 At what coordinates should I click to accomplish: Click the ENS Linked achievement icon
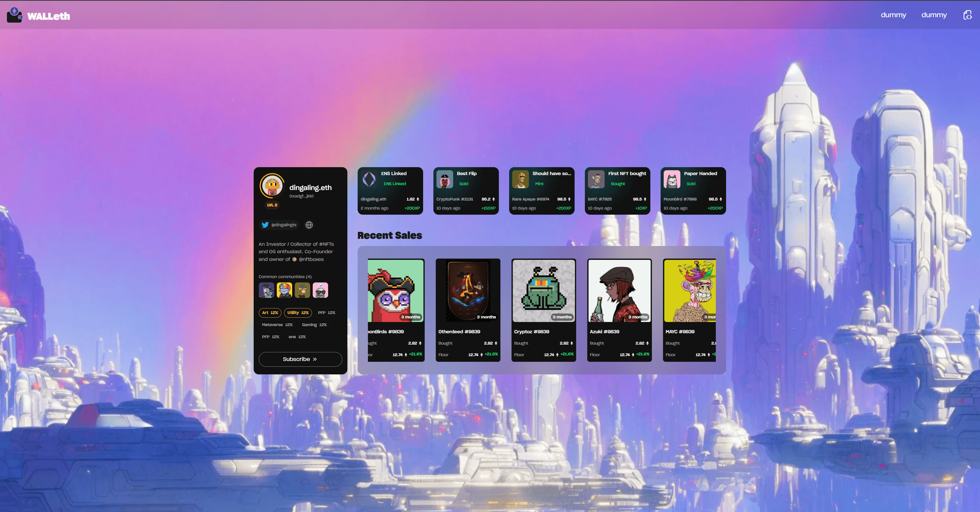click(369, 179)
